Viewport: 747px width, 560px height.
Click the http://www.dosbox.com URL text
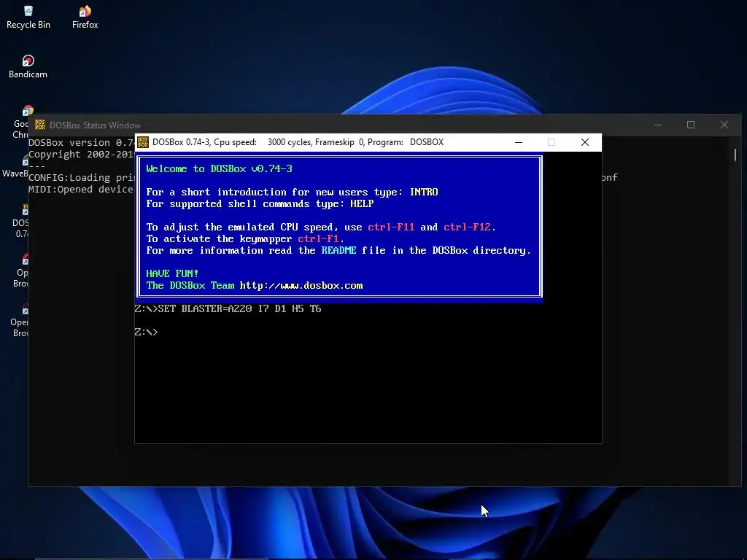(301, 285)
